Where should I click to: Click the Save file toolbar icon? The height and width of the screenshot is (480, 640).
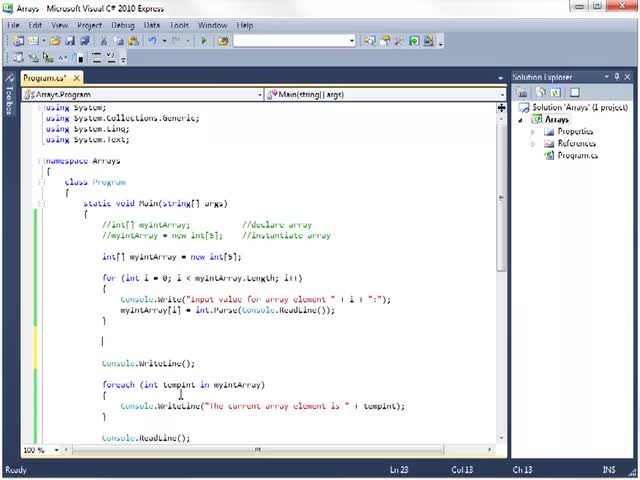(x=69, y=41)
